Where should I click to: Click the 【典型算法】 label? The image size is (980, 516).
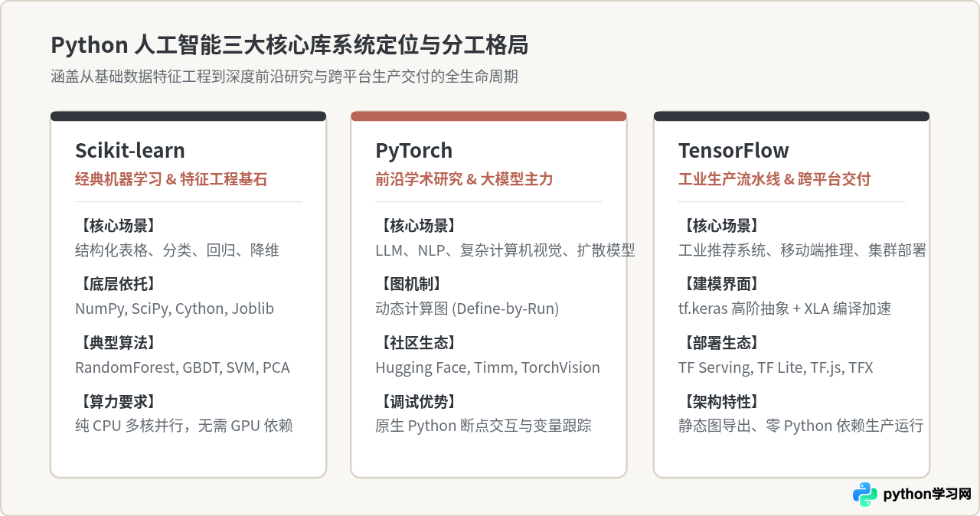tap(118, 343)
